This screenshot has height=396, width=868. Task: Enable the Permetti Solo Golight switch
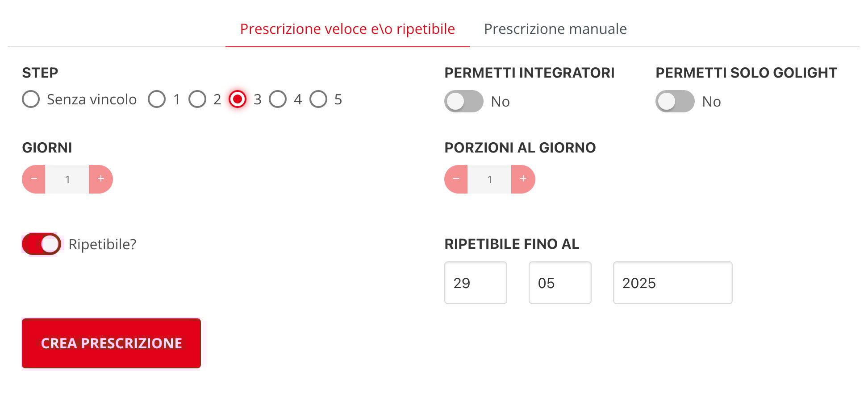[x=675, y=101]
